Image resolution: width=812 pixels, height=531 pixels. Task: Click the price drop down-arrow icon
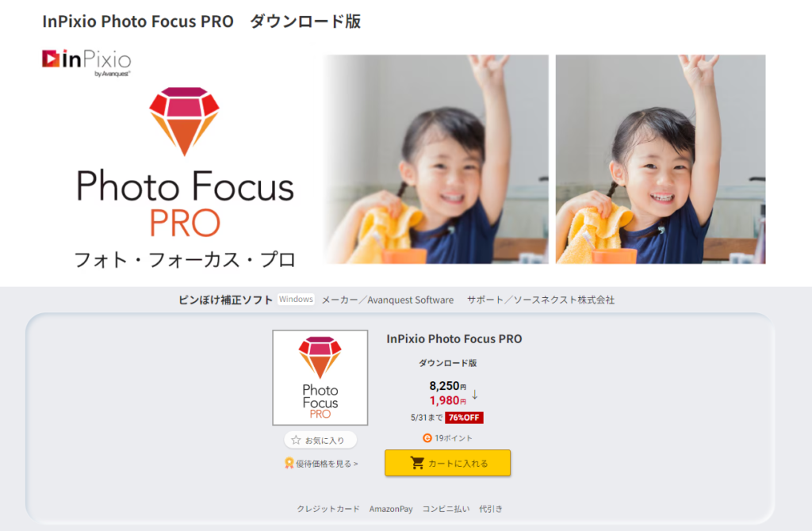(x=475, y=395)
